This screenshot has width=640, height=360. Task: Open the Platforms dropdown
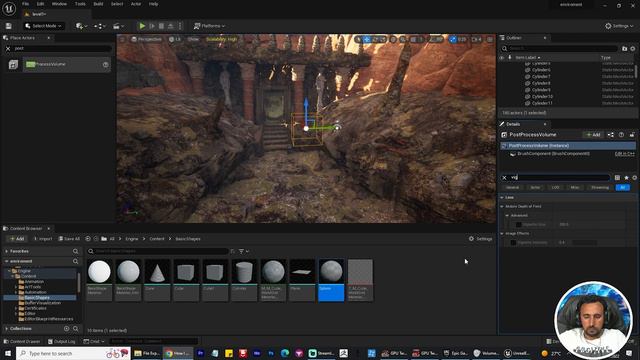(x=209, y=26)
